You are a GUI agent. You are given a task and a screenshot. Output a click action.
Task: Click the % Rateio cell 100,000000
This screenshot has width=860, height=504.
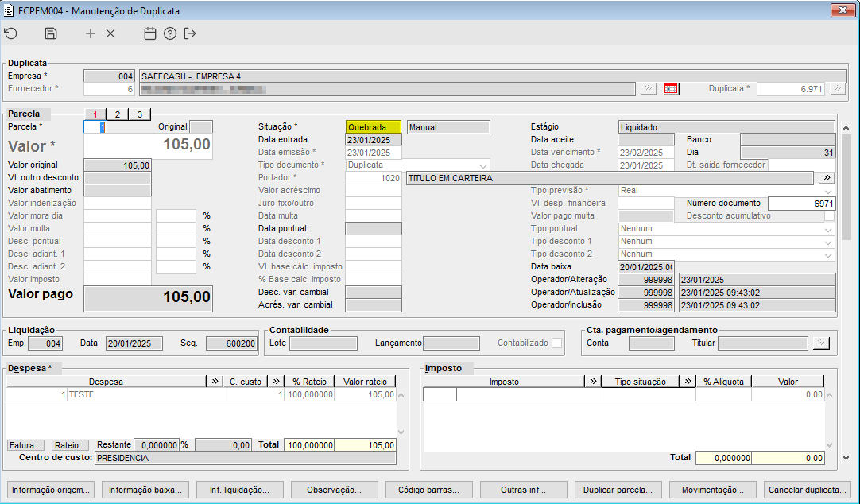pyautogui.click(x=309, y=395)
